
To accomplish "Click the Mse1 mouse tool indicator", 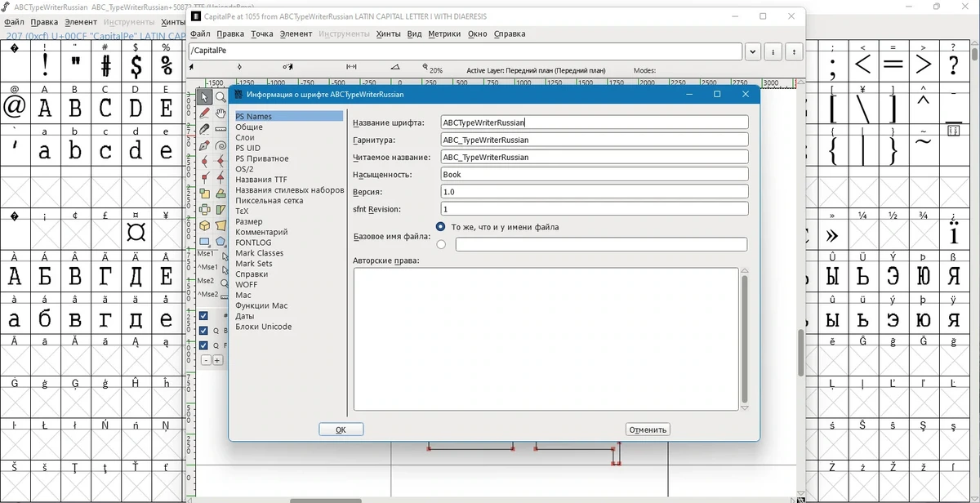I will click(206, 255).
